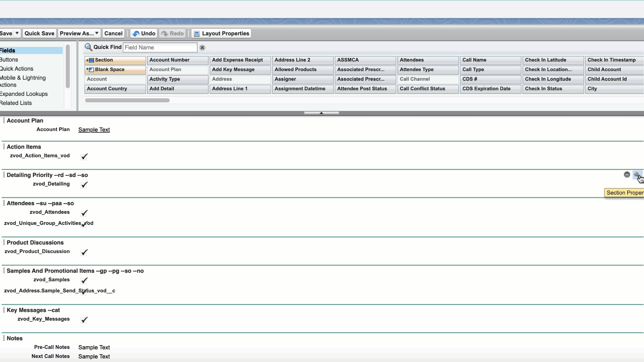Click the Redo arrow button
Viewport: 644px width, 362px height.
coord(172,34)
